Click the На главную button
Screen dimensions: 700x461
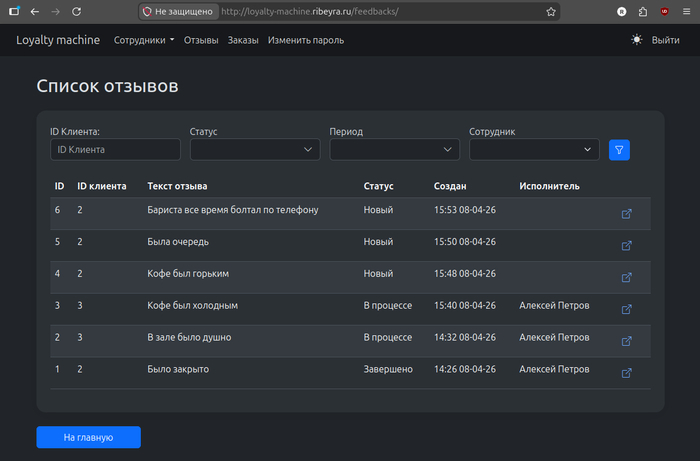pos(88,437)
